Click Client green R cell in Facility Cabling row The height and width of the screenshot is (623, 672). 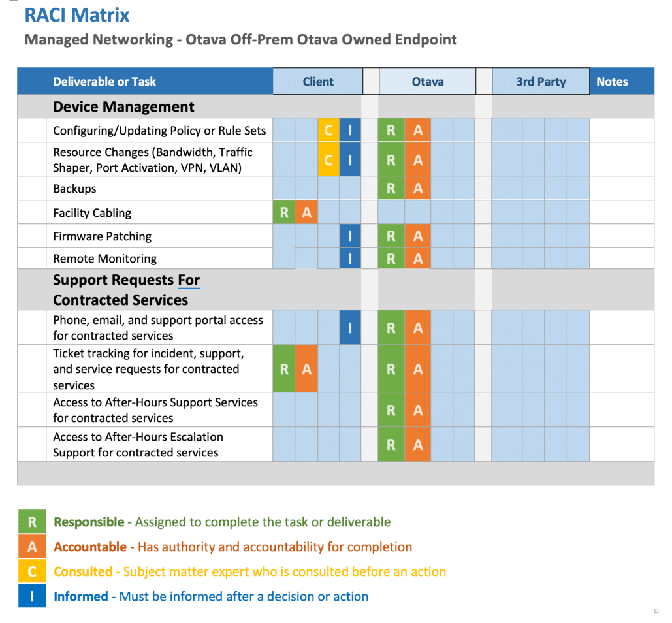283,212
